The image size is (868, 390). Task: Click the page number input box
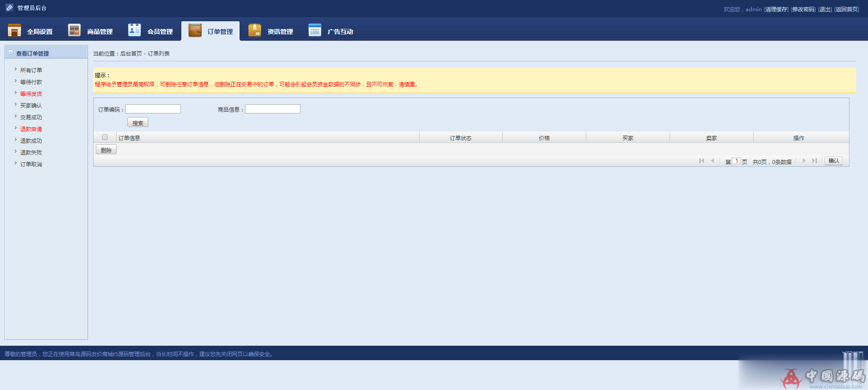736,161
